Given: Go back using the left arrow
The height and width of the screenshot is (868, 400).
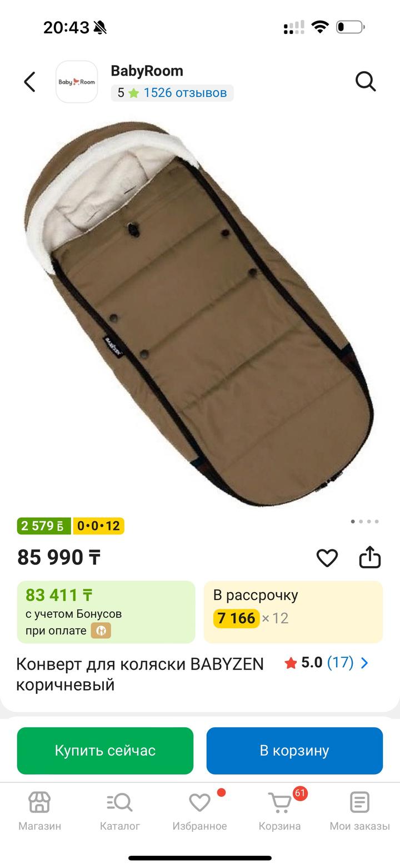Looking at the screenshot, I should click(x=29, y=82).
